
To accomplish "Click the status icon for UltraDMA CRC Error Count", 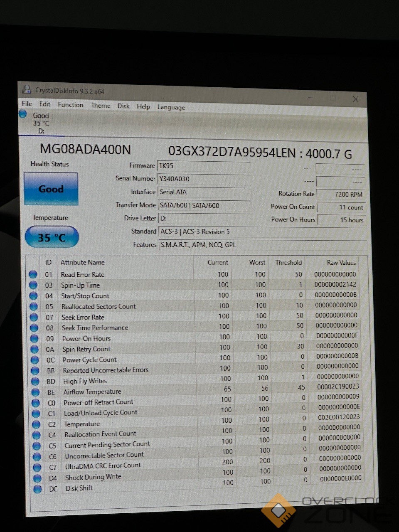I will click(37, 468).
